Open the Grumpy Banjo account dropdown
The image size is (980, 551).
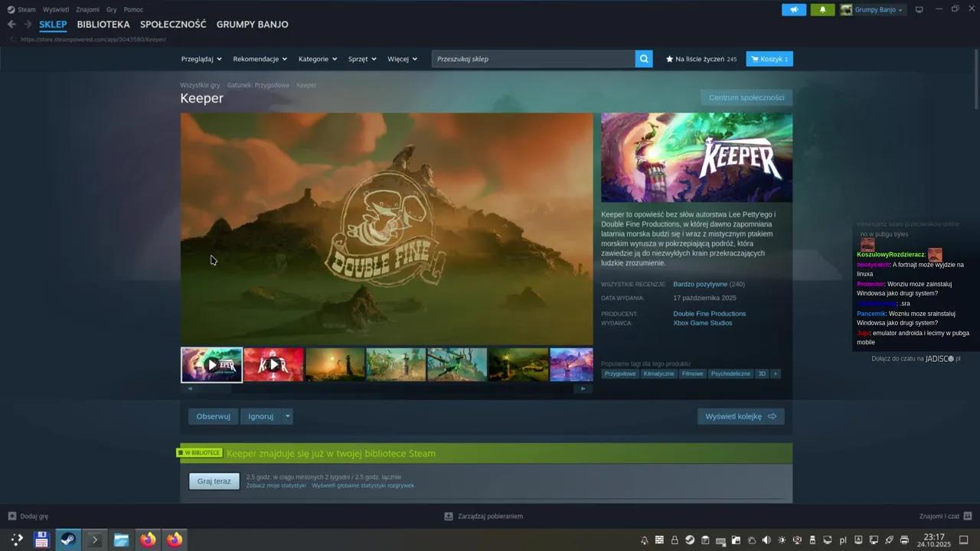(x=873, y=10)
